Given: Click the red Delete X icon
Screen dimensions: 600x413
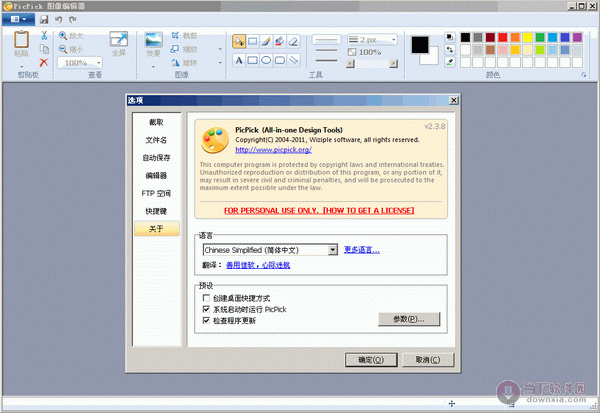Looking at the screenshot, I should [x=44, y=62].
